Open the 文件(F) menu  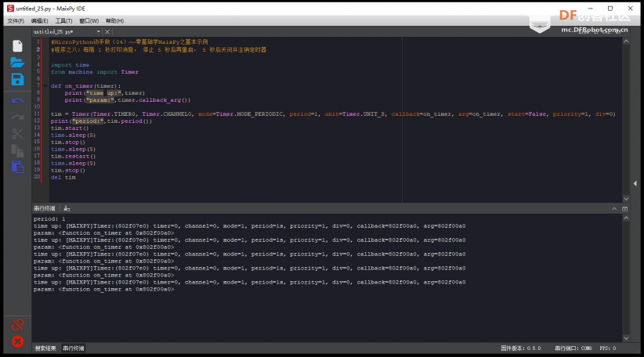tap(16, 21)
